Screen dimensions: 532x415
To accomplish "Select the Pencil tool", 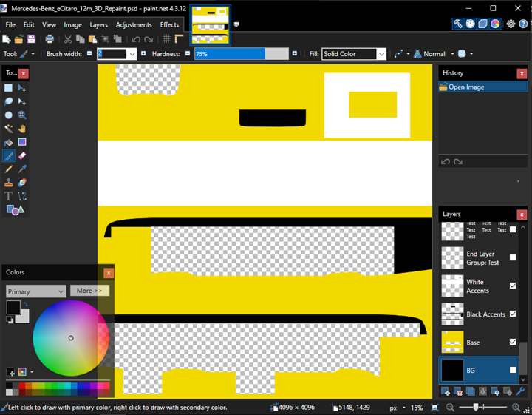I will (x=8, y=169).
